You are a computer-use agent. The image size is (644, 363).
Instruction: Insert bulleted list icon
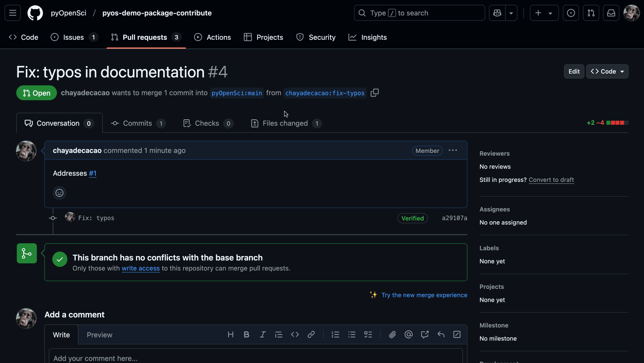(352, 334)
